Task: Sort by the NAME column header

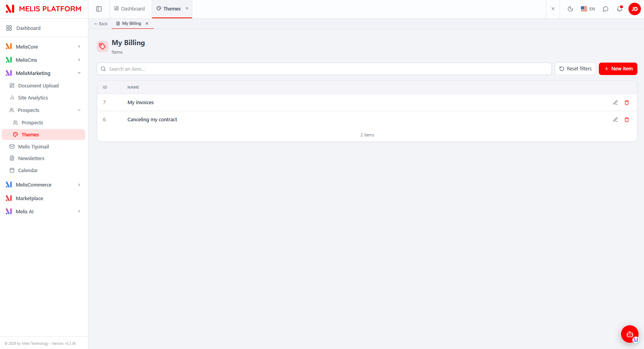Action: (x=133, y=87)
